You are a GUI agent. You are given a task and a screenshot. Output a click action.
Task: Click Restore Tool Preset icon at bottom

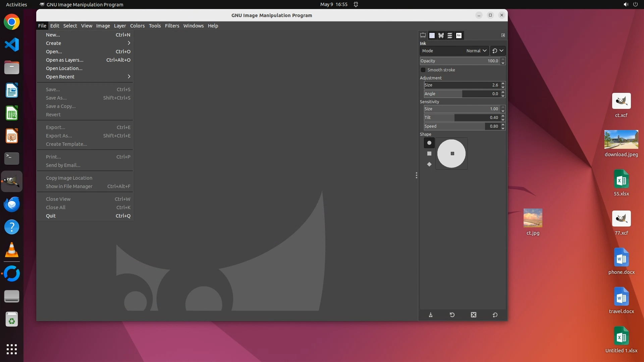[452, 315]
